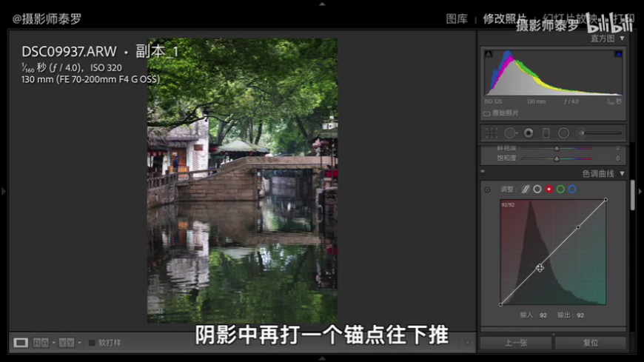This screenshot has width=644, height=362.
Task: Toggle the bottom filmstrip arrow
Action: pos(322,358)
